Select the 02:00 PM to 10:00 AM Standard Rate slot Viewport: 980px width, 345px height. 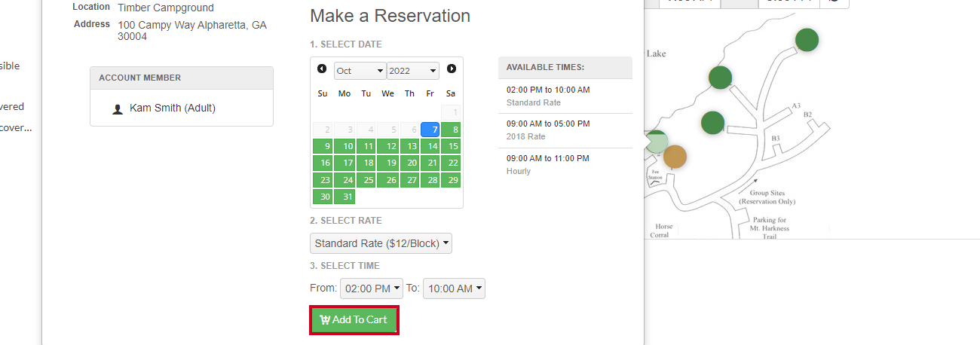565,96
